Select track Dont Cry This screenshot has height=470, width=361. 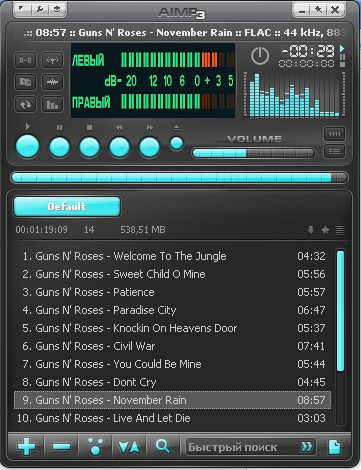pyautogui.click(x=172, y=382)
